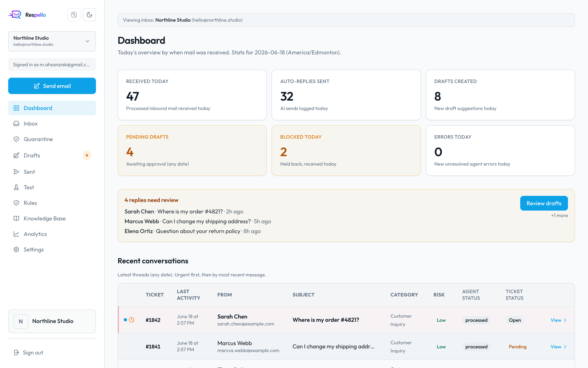Click the Review drafts button

[544, 203]
